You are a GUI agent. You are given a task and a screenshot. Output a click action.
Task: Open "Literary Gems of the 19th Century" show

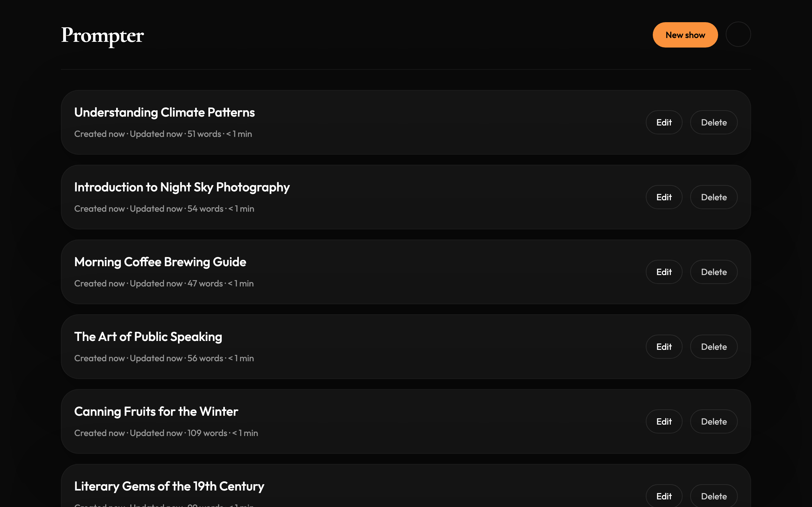(169, 486)
